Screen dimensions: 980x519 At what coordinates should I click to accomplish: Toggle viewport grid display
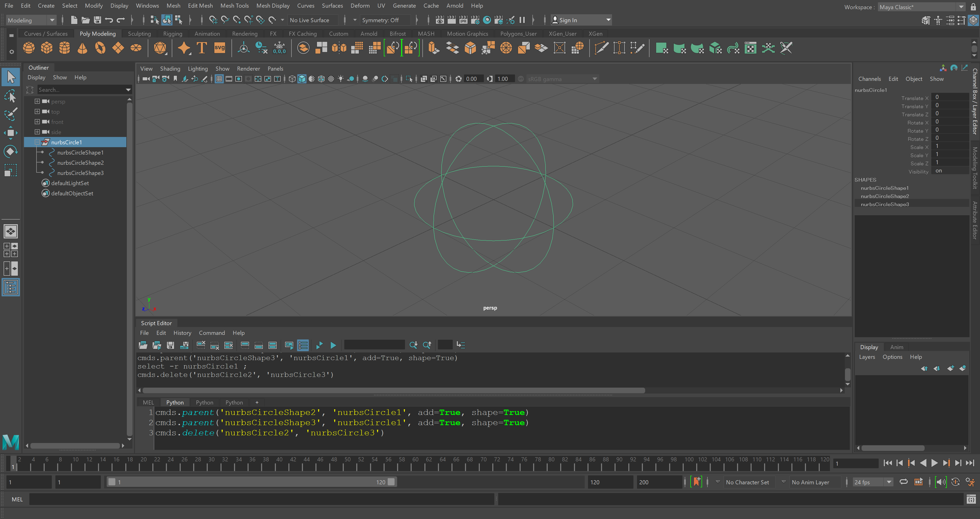tap(219, 79)
